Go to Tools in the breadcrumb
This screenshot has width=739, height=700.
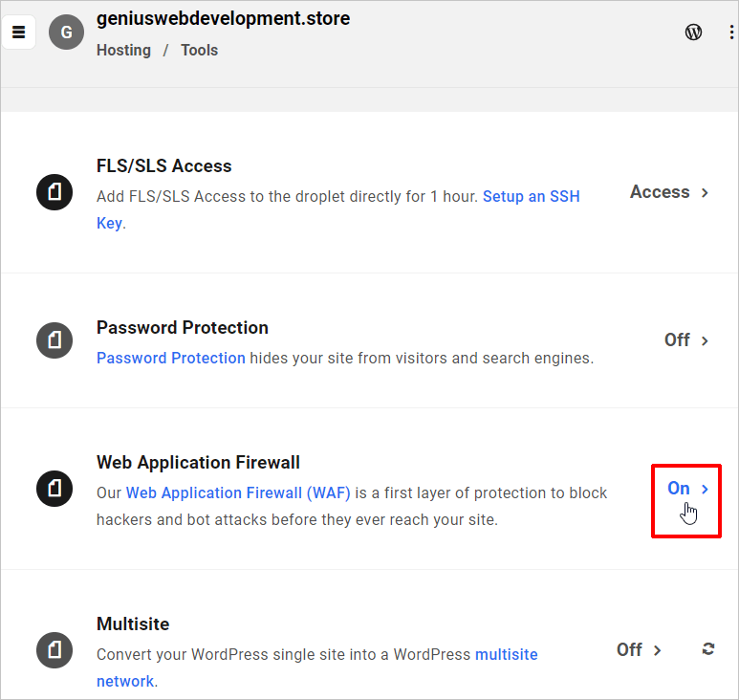[200, 50]
